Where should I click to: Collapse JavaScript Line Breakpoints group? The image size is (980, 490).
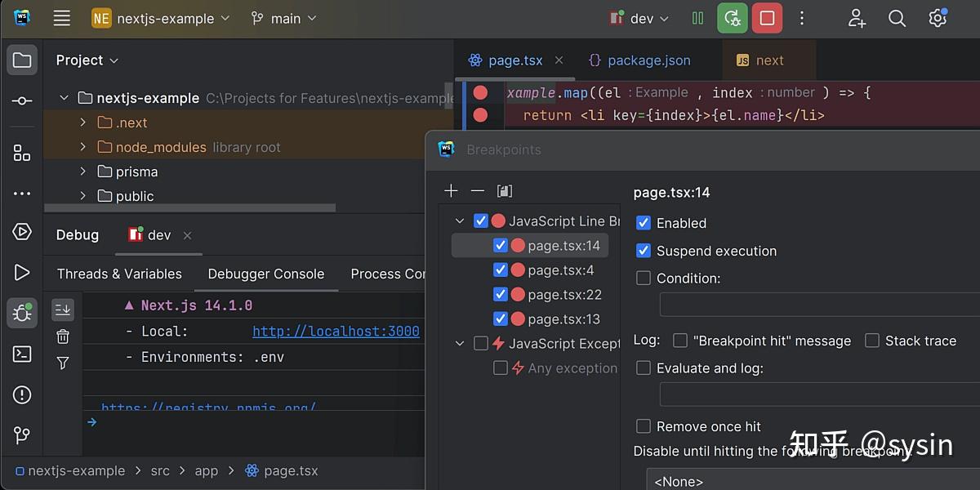(x=460, y=220)
